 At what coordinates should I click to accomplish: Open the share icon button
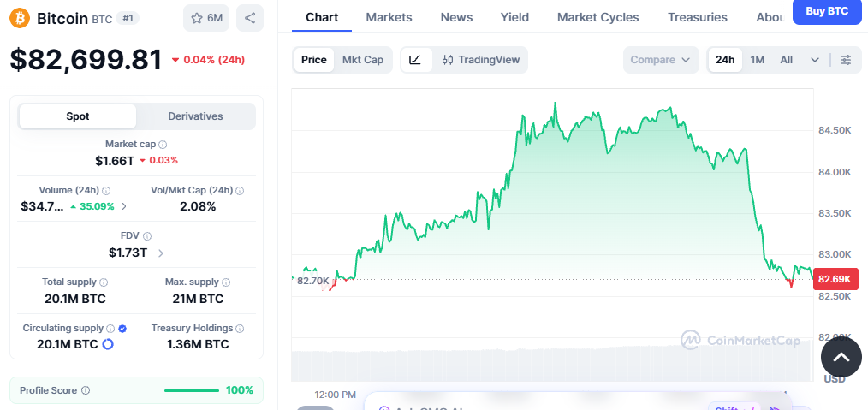[x=250, y=18]
